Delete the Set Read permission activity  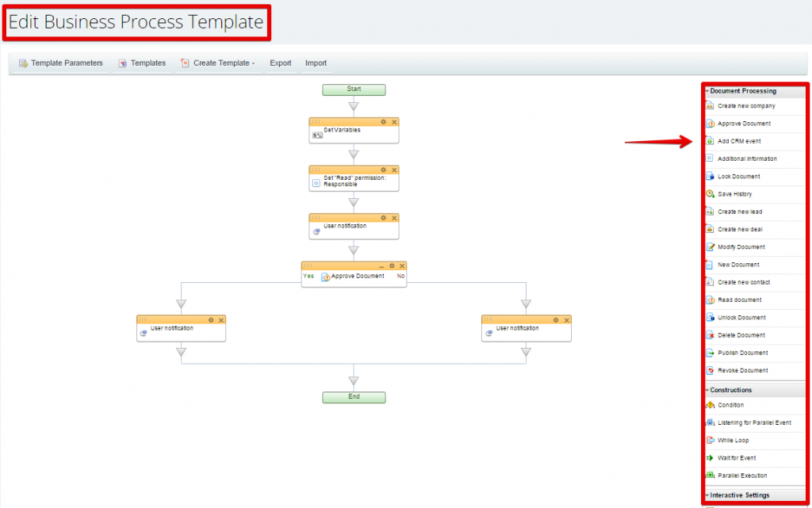(x=394, y=170)
